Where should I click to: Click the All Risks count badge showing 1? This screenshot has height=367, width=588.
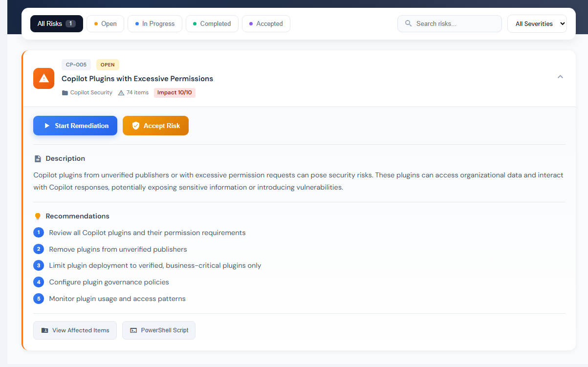pos(70,23)
